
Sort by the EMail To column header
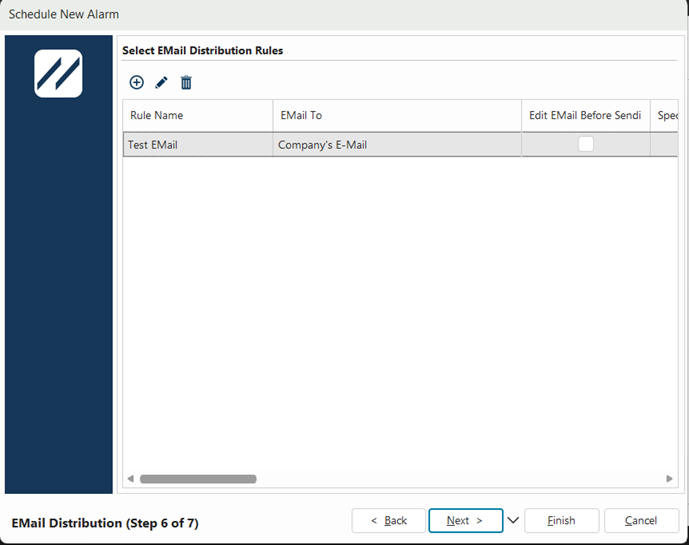[x=397, y=115]
